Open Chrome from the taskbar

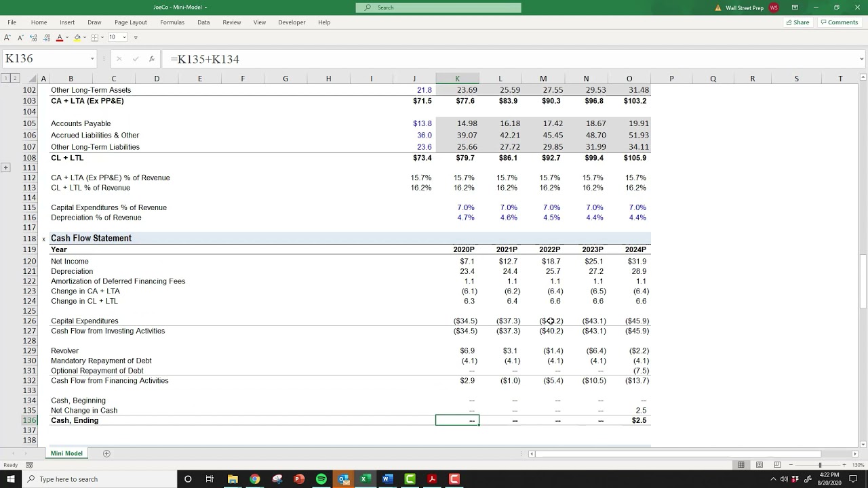point(254,479)
